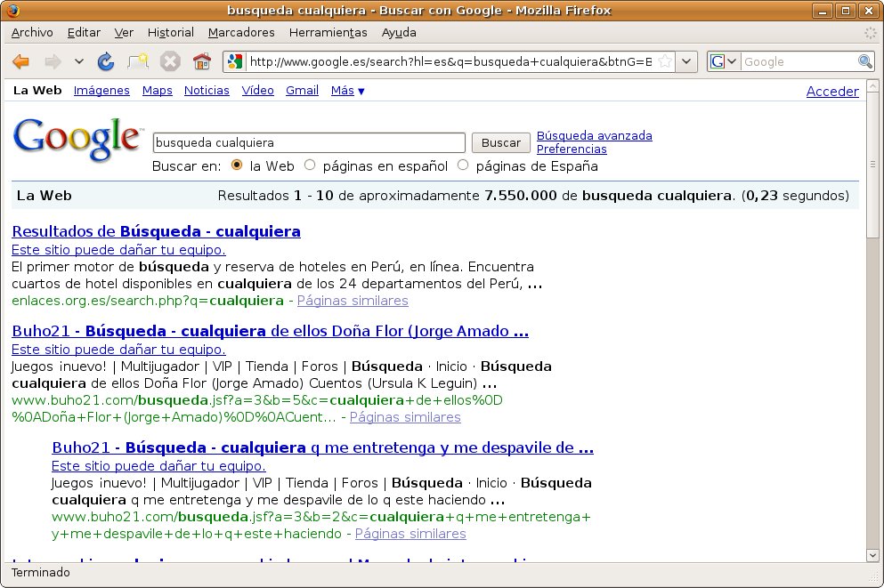This screenshot has width=884, height=588.
Task: Click the scrollbar up arrow
Action: pos(872,86)
